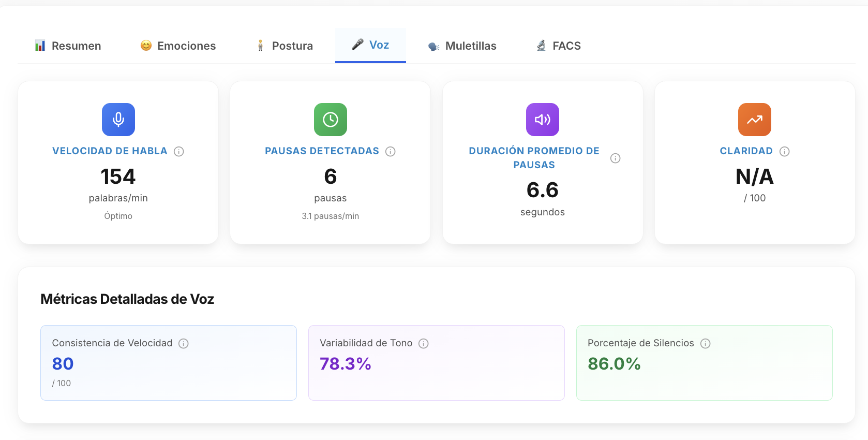The width and height of the screenshot is (868, 440).
Task: Click the 'CLARIDAD' label
Action: pos(746,151)
